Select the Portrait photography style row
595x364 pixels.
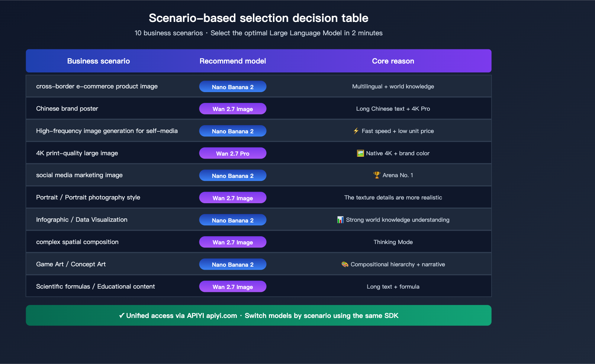pyautogui.click(x=88, y=197)
